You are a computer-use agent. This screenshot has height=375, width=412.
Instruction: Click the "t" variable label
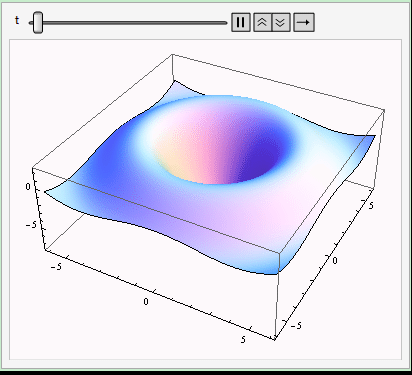tap(17, 20)
